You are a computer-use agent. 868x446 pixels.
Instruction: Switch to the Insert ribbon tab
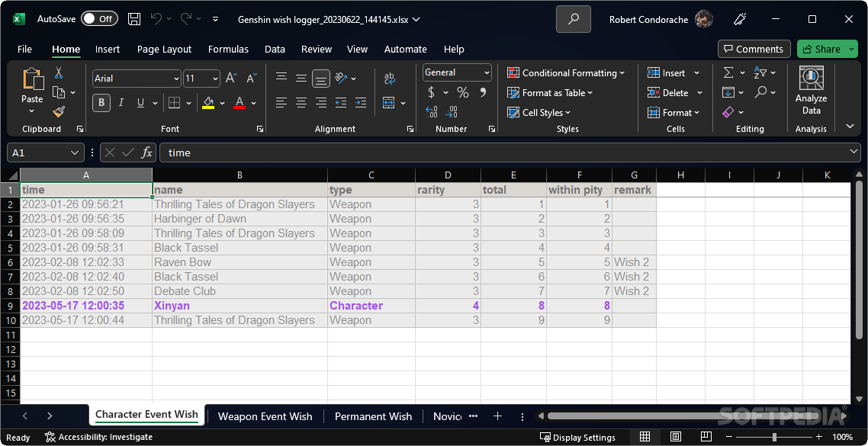coord(108,50)
